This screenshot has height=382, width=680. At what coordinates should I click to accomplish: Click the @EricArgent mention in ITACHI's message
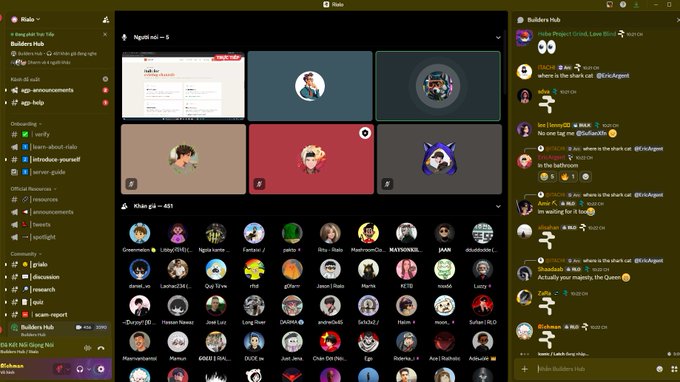click(612, 76)
